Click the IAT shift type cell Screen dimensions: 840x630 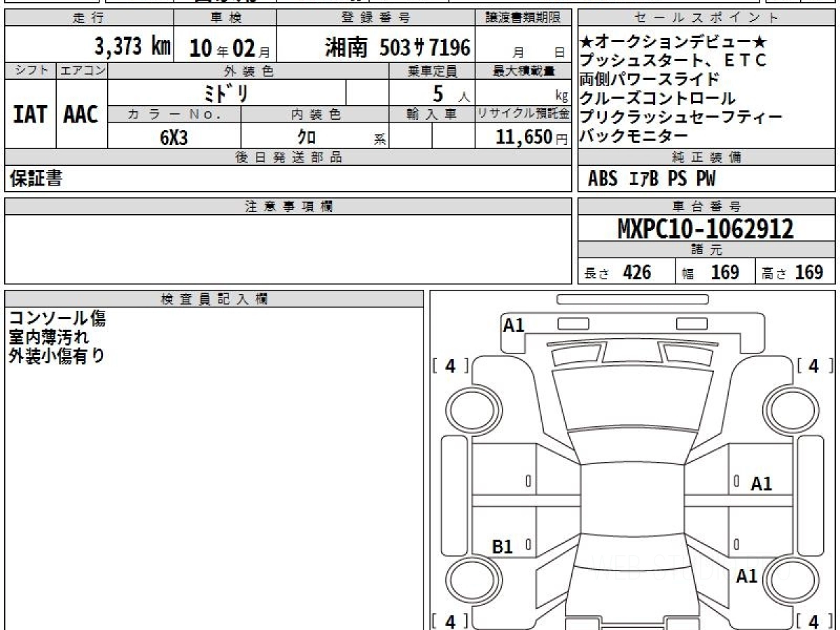pyautogui.click(x=30, y=114)
